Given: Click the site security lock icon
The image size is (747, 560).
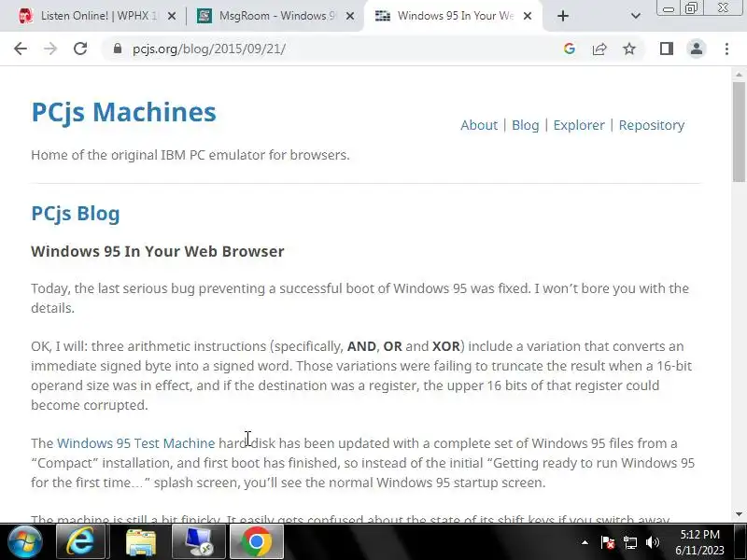Looking at the screenshot, I should pyautogui.click(x=118, y=49).
